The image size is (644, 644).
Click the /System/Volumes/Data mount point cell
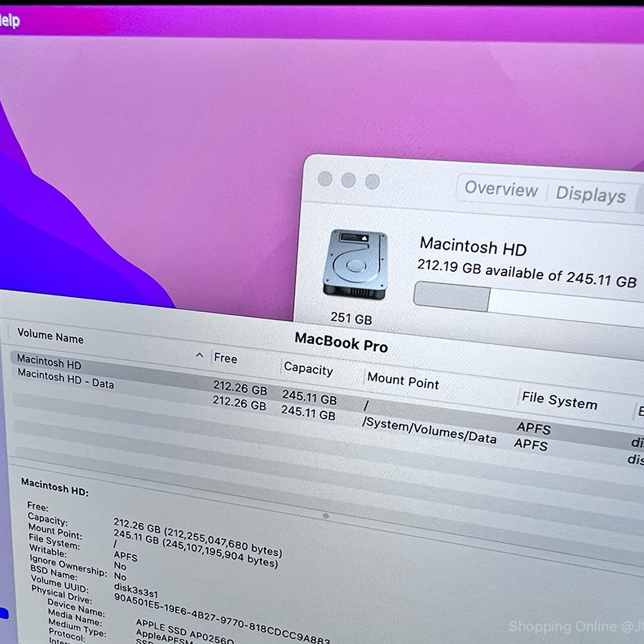pyautogui.click(x=429, y=430)
